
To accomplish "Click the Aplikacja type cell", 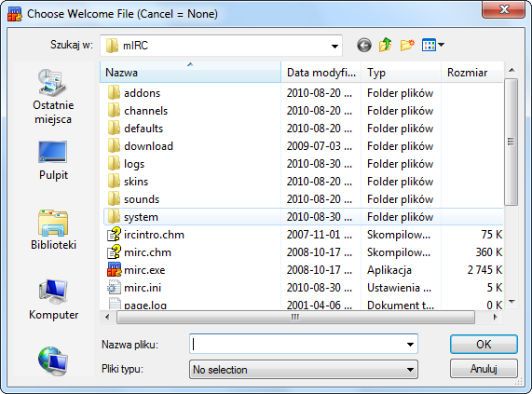I will (389, 270).
